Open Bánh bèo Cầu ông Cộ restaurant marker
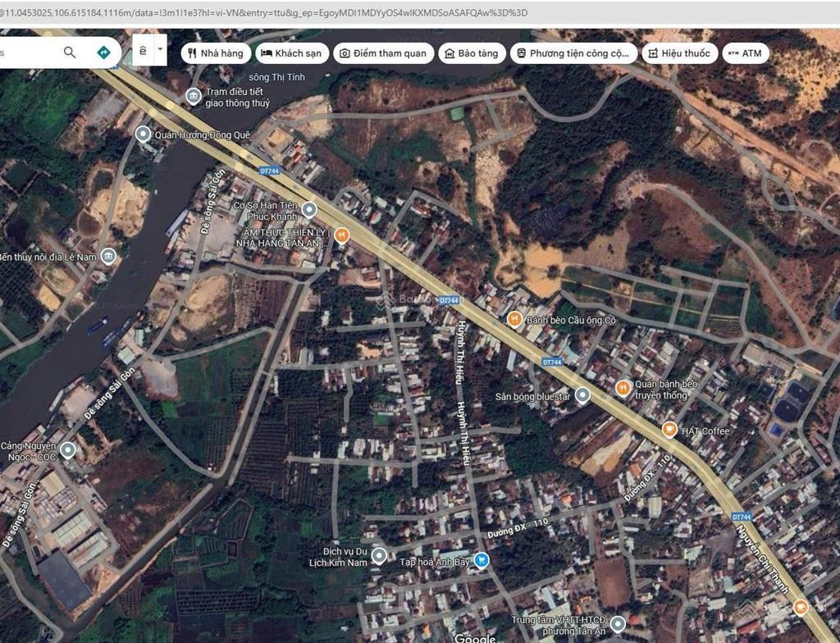Image resolution: width=840 pixels, height=643 pixels. 514,319
